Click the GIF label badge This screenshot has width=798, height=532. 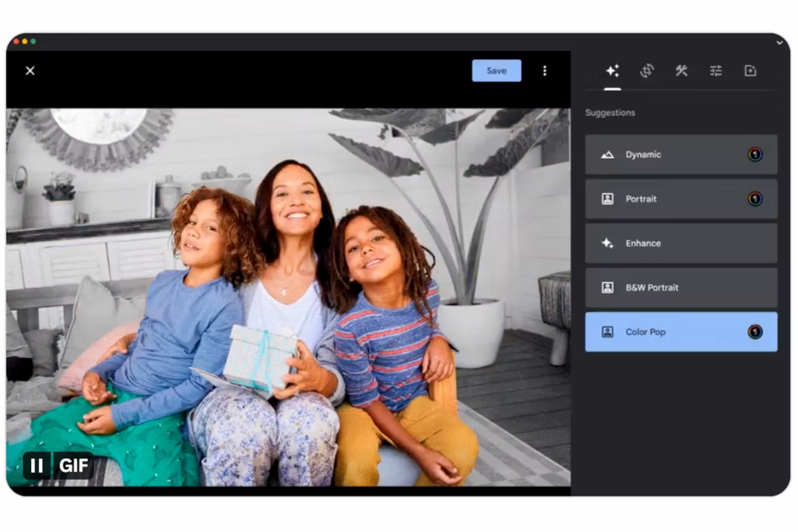[x=74, y=465]
